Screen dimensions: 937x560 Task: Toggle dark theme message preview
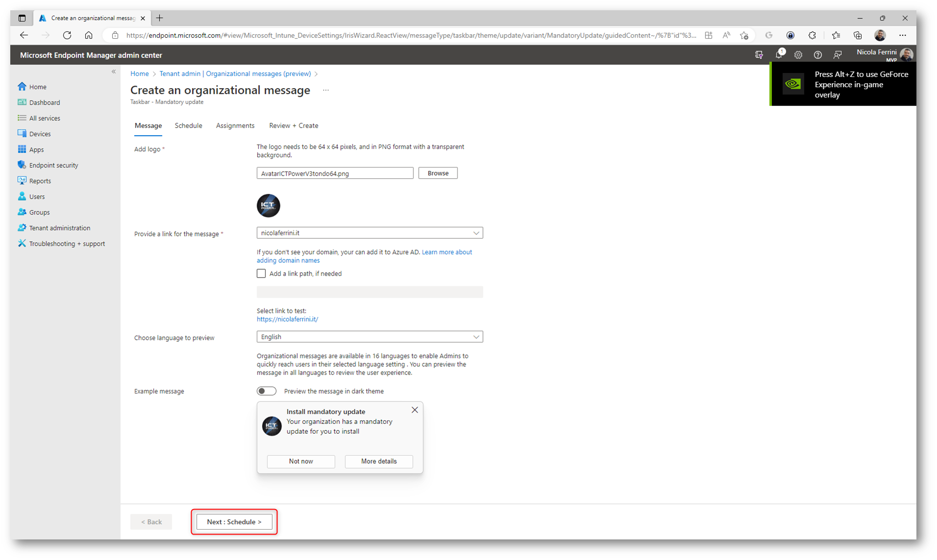(266, 391)
